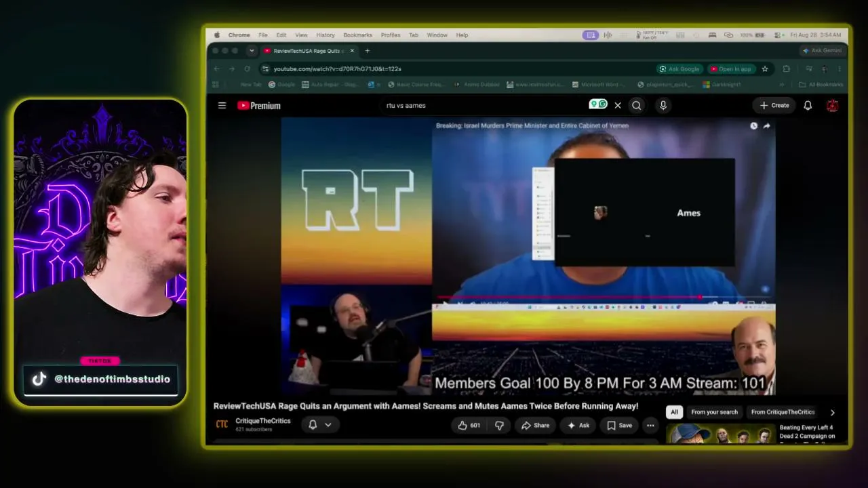Viewport: 868px width, 488px height.
Task: Go forward in Chrome
Action: pos(232,68)
